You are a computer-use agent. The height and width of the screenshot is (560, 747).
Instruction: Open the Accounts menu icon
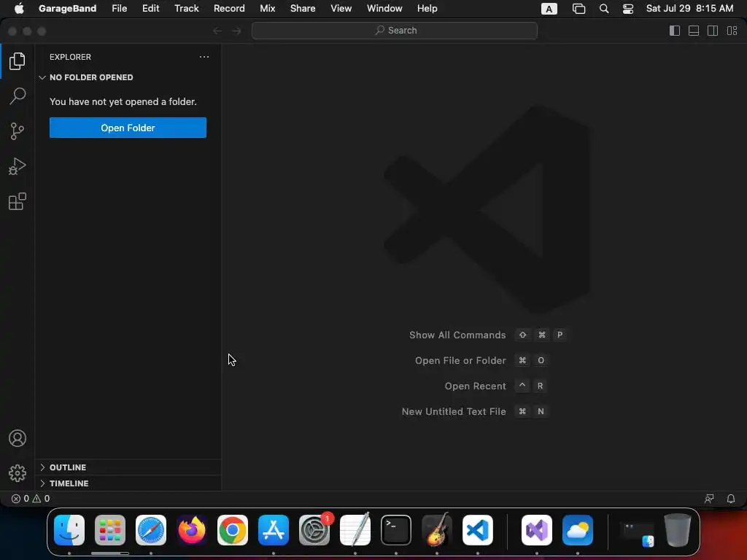click(18, 438)
